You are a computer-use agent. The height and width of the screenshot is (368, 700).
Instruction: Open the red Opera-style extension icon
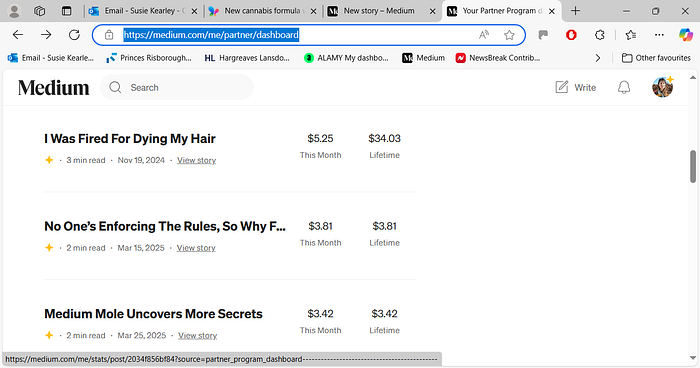click(571, 35)
